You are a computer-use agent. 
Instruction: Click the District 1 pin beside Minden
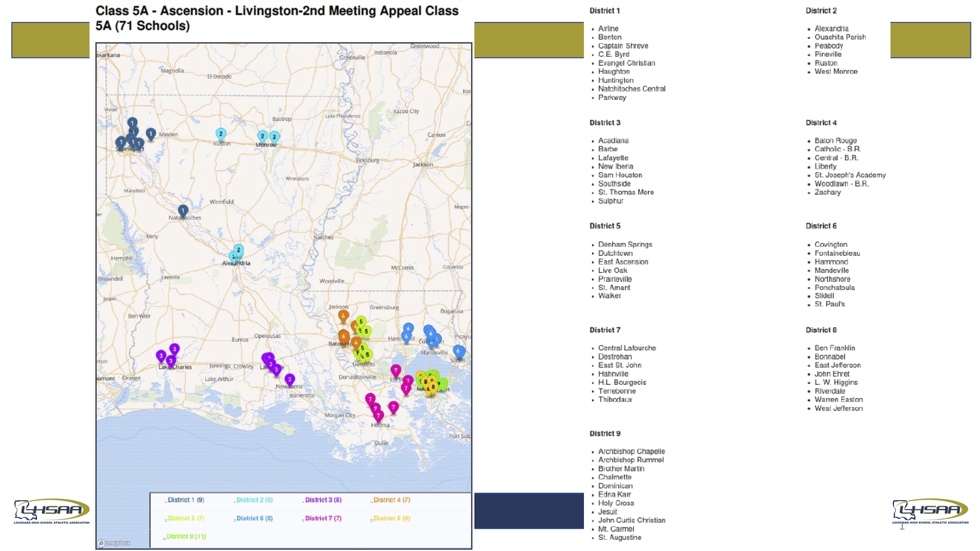pos(151,134)
